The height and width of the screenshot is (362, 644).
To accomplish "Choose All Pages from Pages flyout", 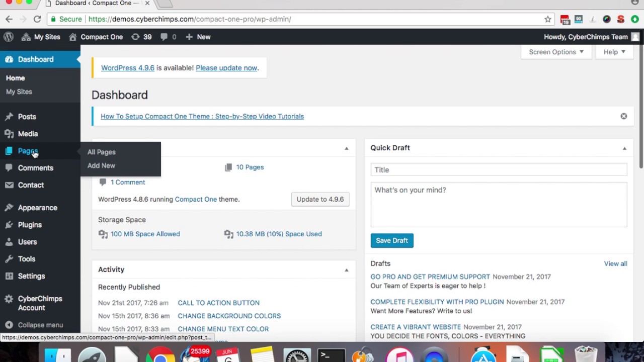I will [102, 152].
